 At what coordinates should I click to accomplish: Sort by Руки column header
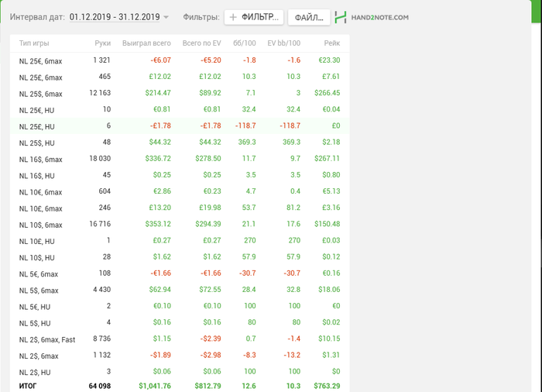pyautogui.click(x=103, y=43)
